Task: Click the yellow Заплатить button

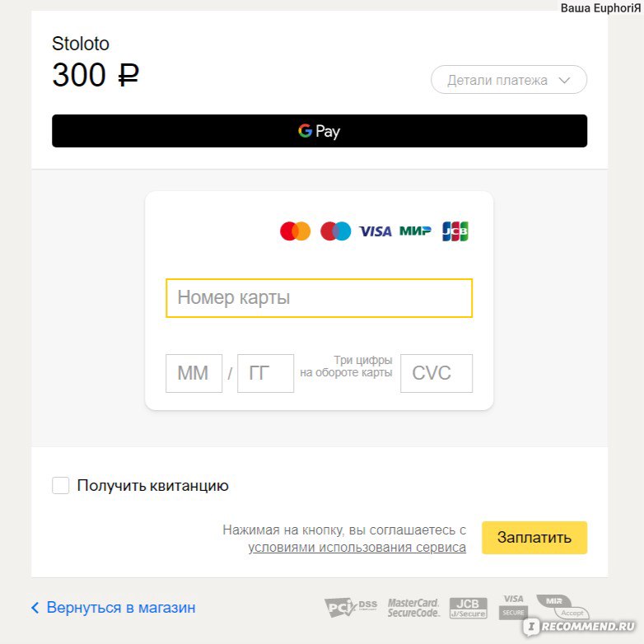Action: click(534, 538)
